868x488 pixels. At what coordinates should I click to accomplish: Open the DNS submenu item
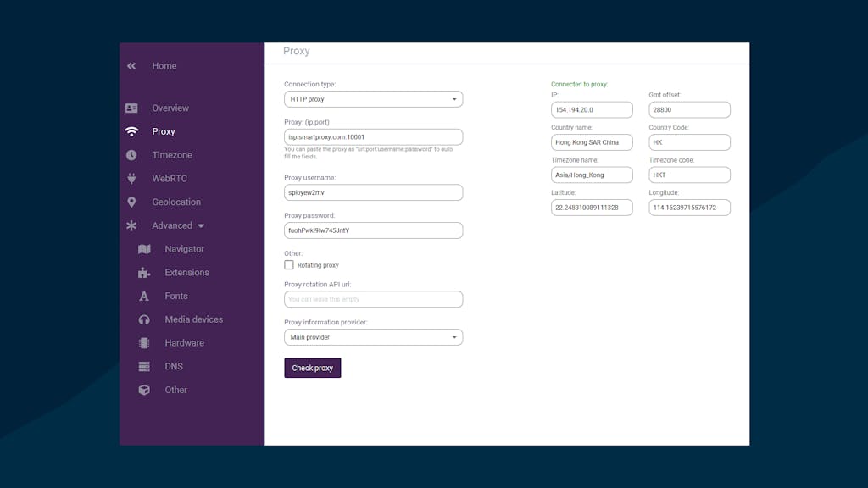174,366
